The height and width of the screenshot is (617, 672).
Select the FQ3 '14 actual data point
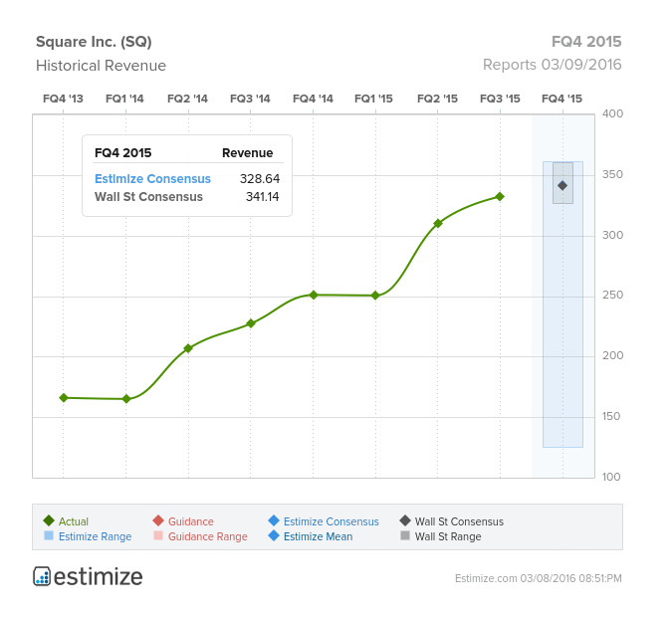point(251,323)
